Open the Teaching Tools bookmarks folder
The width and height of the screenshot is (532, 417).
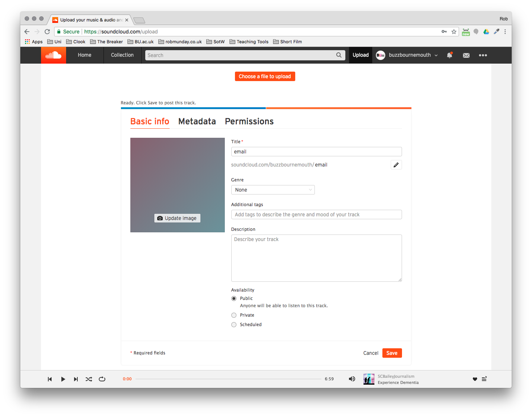coord(249,42)
